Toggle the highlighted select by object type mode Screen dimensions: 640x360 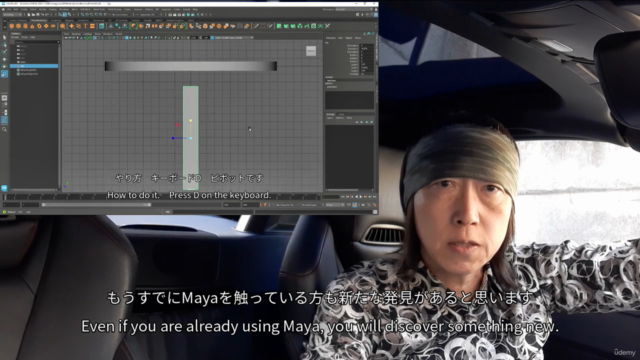point(64,15)
